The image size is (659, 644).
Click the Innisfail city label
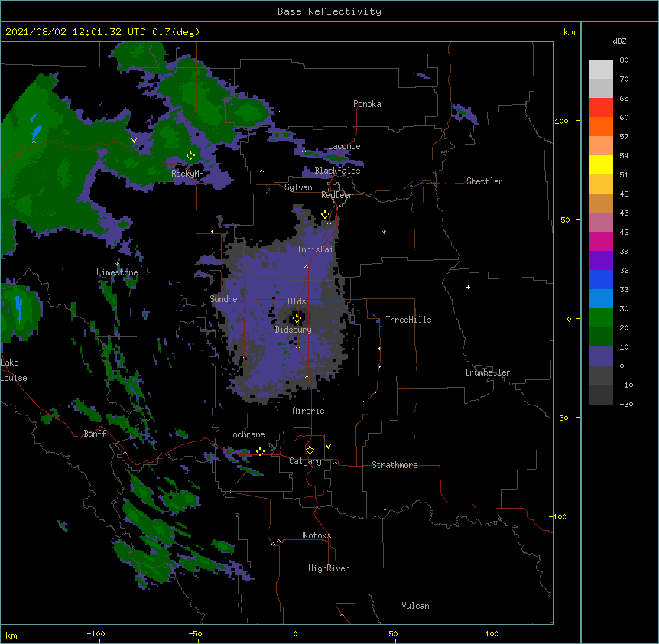(317, 249)
